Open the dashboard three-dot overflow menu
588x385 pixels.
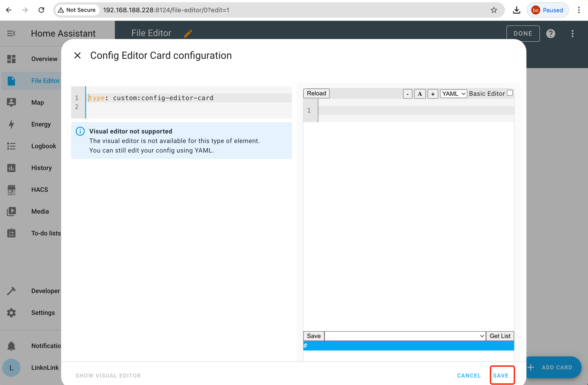pyautogui.click(x=572, y=33)
